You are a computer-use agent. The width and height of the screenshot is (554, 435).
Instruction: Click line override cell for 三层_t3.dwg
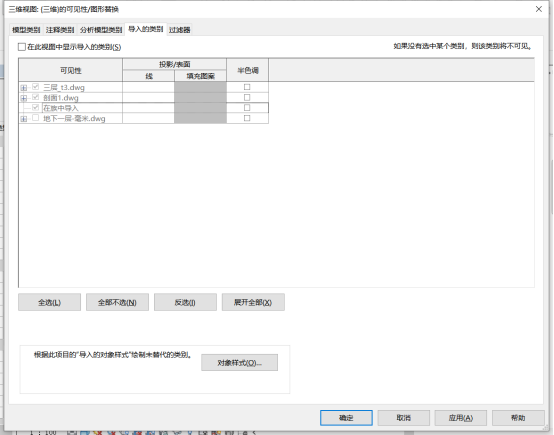148,87
